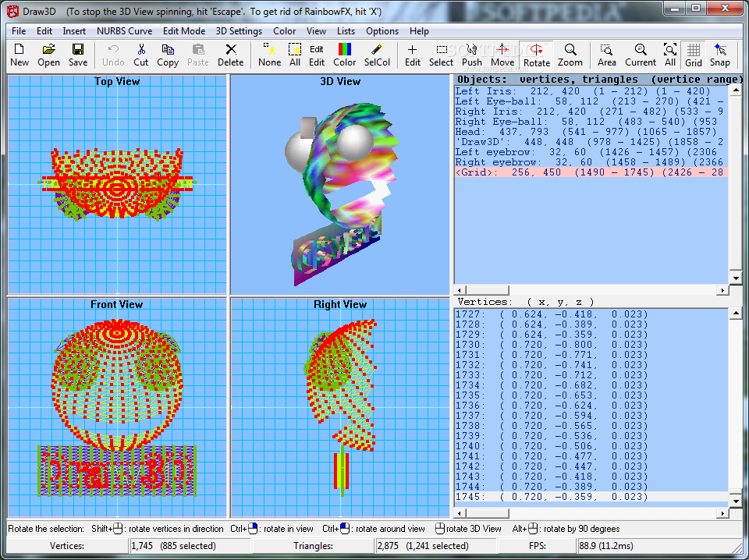749x560 pixels.
Task: Activate the Push tool
Action: pyautogui.click(x=472, y=55)
